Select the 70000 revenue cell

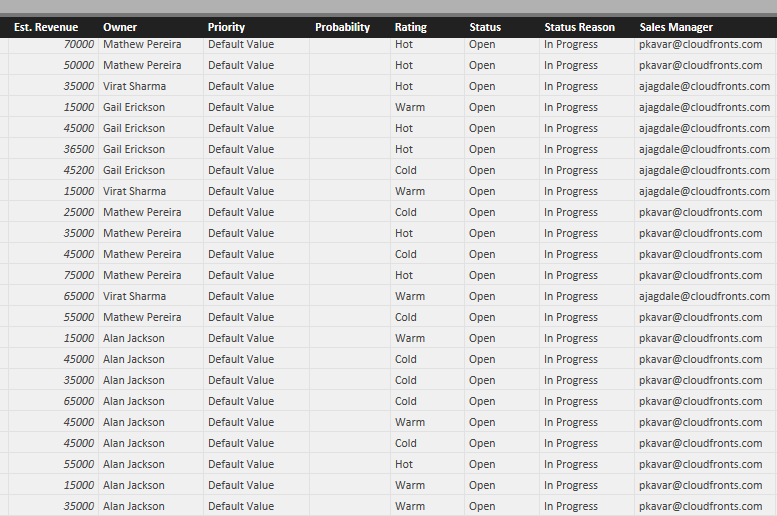79,45
